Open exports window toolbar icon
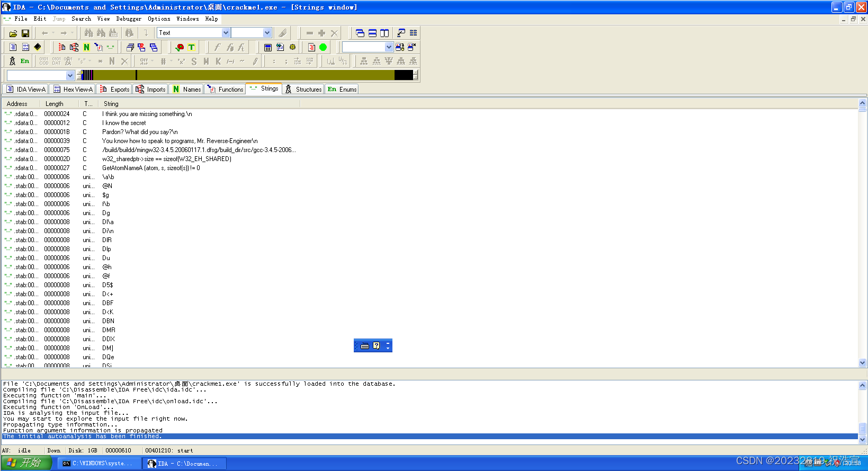Screen dimensions: 868x471 coord(62,47)
